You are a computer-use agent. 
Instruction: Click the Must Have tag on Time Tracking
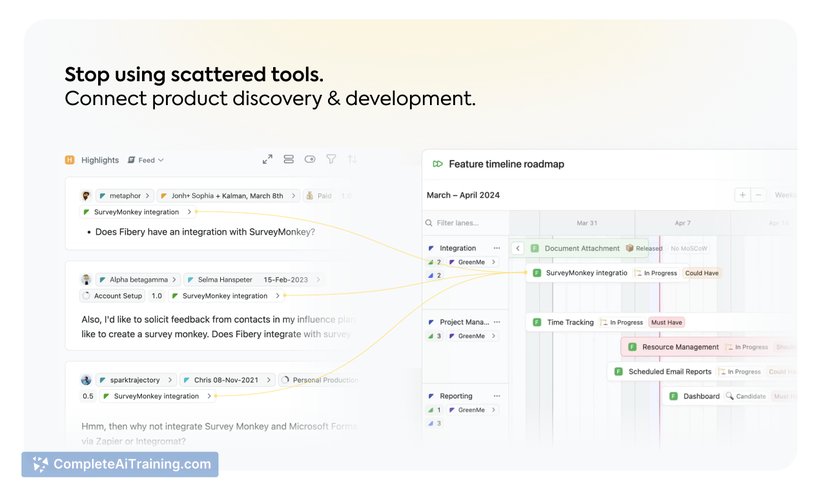tap(666, 322)
